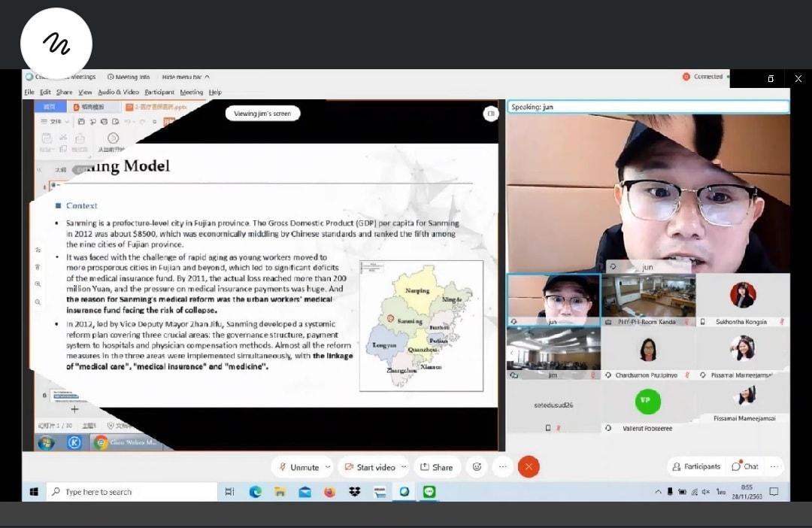Viewport: 812px width, 528px height.
Task: Open the Audio & Video menu
Action: click(119, 93)
